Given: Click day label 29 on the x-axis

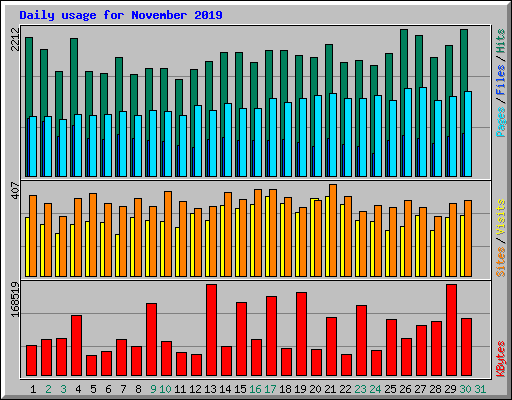Looking at the screenshot, I should click(450, 389).
